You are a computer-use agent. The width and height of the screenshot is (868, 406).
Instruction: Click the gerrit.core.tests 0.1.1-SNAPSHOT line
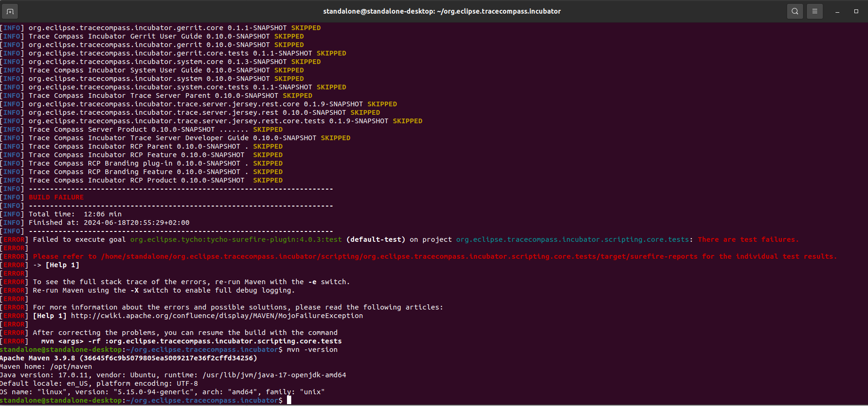(x=173, y=53)
